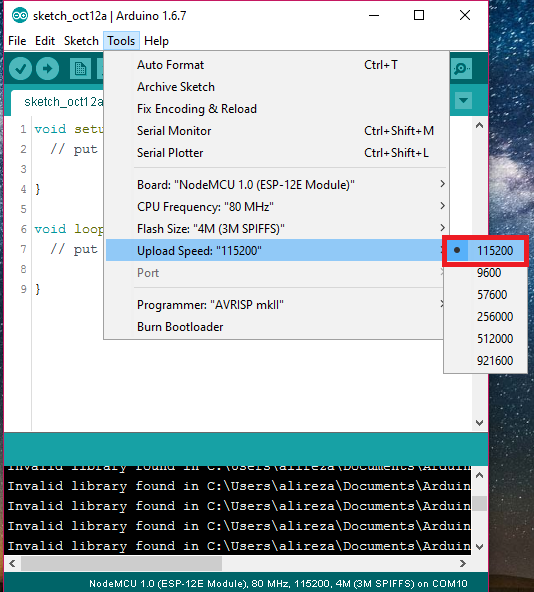Click horizontal scrollbar left arrow
The height and width of the screenshot is (592, 534).
(x=12, y=563)
